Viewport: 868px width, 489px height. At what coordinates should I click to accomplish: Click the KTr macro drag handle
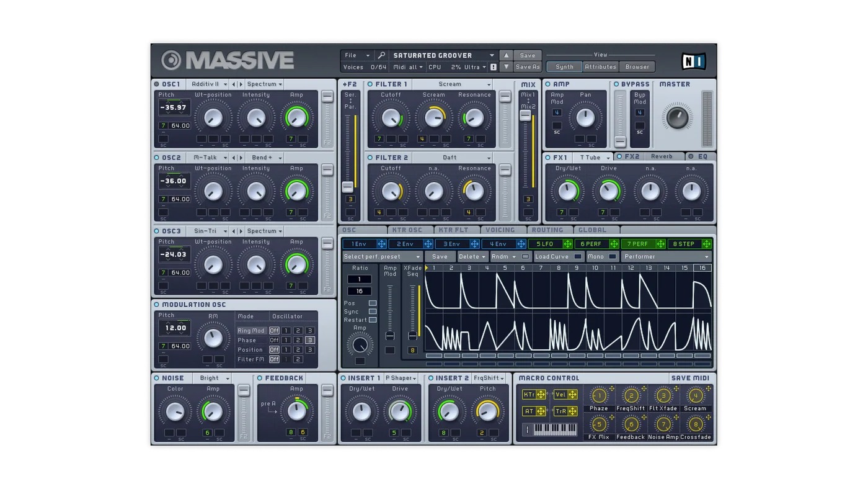click(541, 395)
